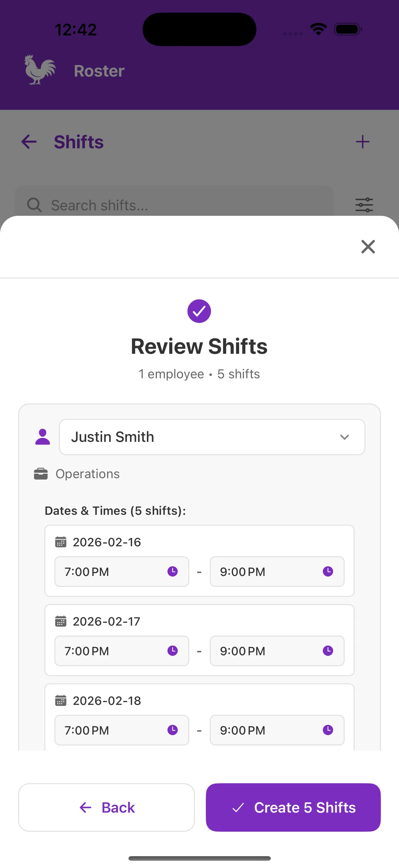Screen dimensions: 399x868
Task: Tap the purple checkmark badge
Action: (199, 311)
